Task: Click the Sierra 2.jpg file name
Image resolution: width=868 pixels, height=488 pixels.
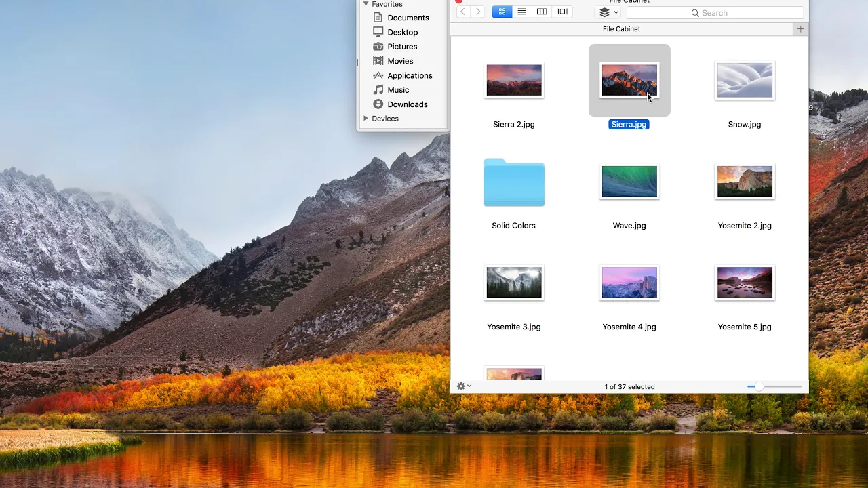Action: click(x=514, y=125)
